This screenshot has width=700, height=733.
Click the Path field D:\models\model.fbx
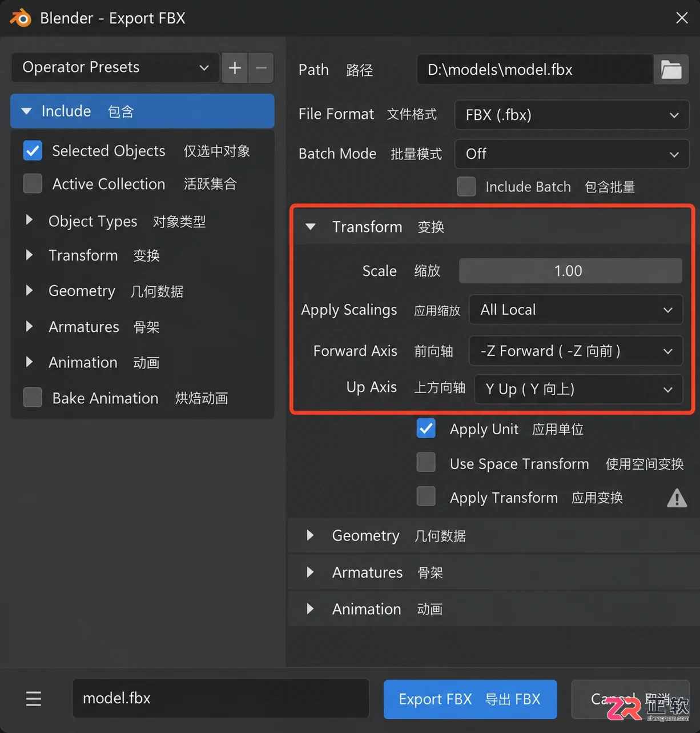coord(535,70)
